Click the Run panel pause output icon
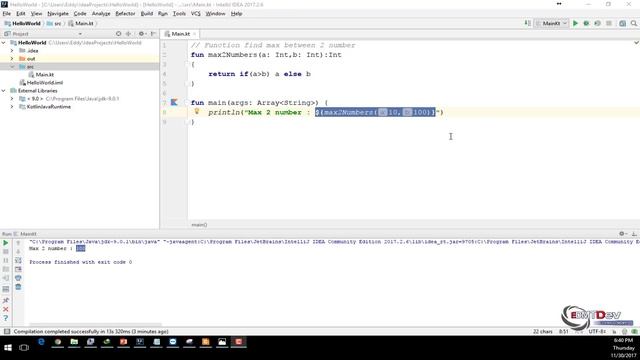640x360 pixels. click(6, 260)
